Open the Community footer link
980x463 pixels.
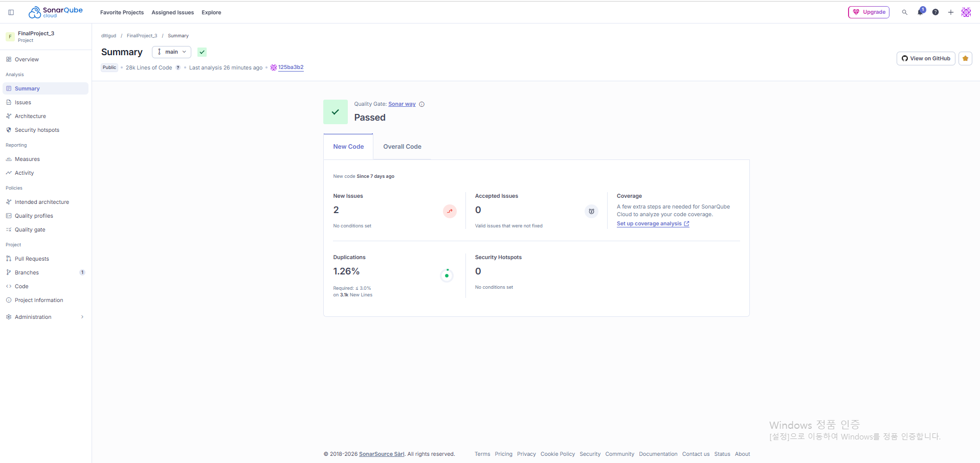tap(620, 454)
